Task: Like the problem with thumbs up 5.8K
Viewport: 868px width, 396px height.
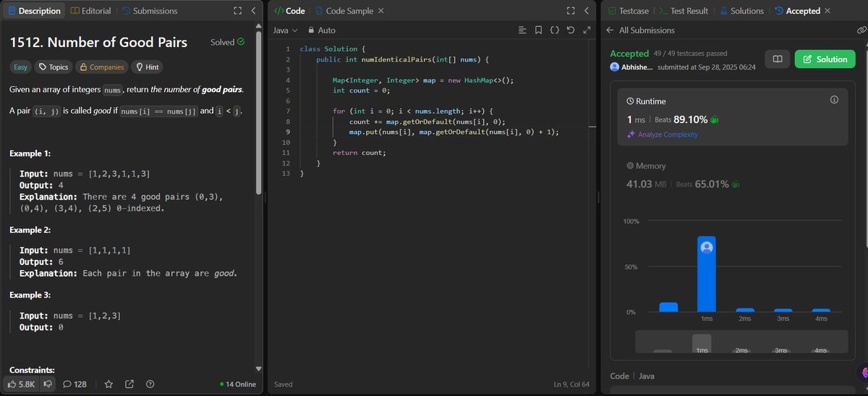Action: 22,384
